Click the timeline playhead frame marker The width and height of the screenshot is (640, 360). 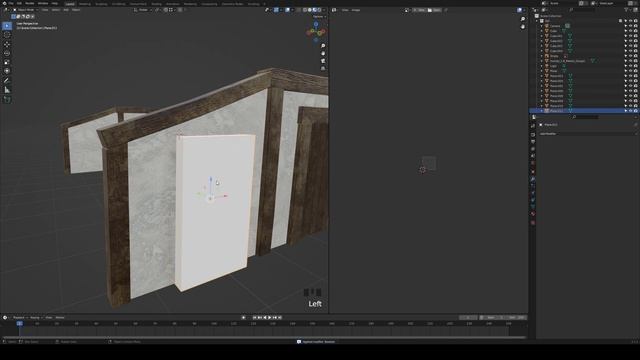(20, 323)
